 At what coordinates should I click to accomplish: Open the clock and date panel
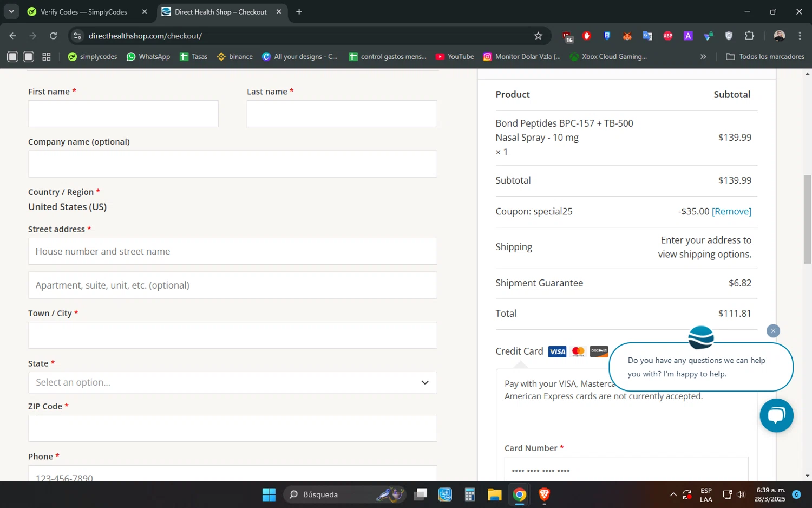click(771, 494)
